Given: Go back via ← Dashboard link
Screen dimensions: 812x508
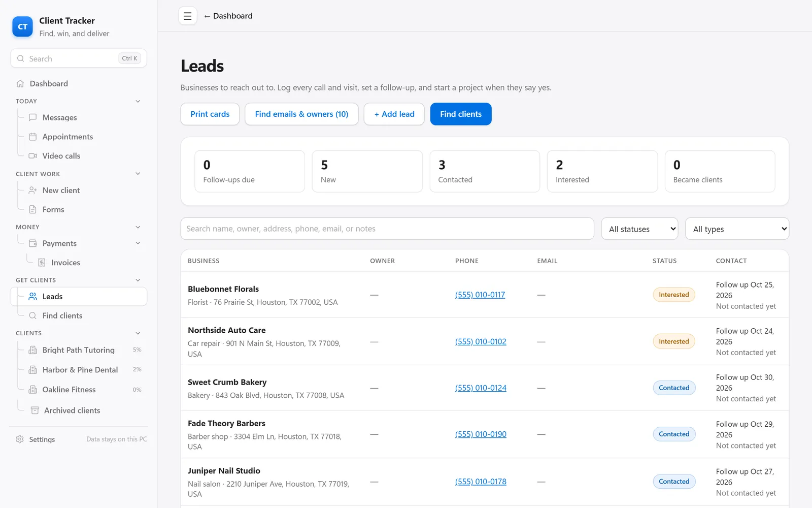Looking at the screenshot, I should coord(228,16).
